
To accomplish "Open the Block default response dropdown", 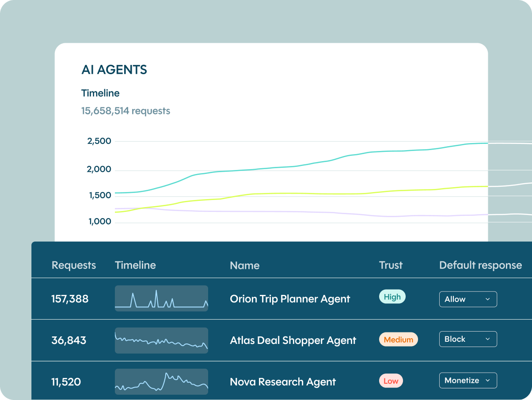I will [468, 339].
